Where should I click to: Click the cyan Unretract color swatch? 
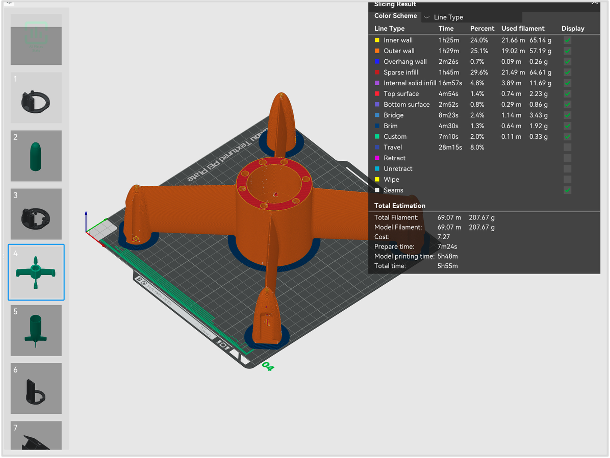(x=377, y=168)
